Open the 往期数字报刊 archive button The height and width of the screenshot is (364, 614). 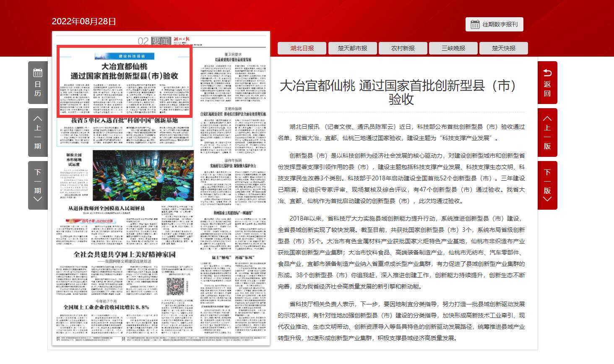click(494, 24)
